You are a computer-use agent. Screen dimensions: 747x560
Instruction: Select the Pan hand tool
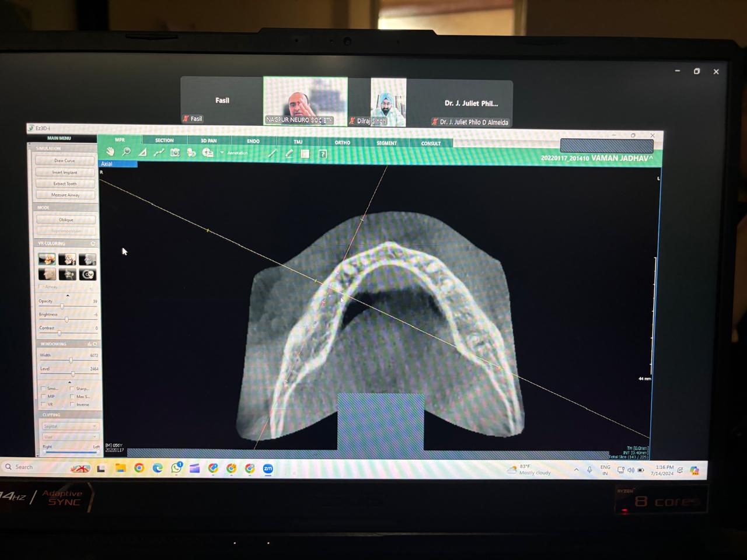[110, 152]
